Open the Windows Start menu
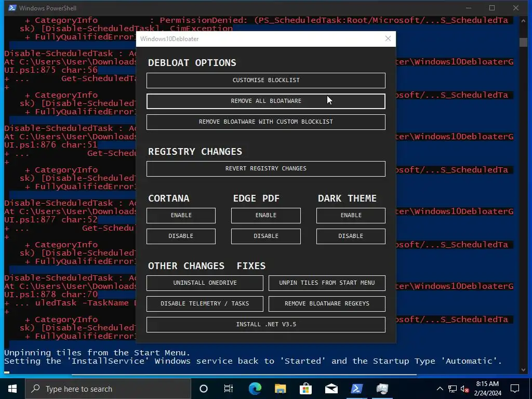The image size is (532, 399). pyautogui.click(x=12, y=389)
